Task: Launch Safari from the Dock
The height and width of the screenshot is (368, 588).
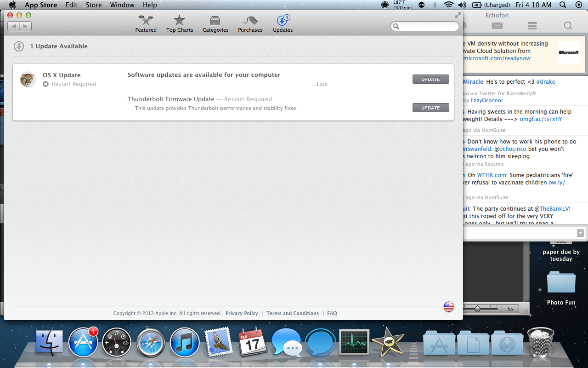Action: pos(150,342)
